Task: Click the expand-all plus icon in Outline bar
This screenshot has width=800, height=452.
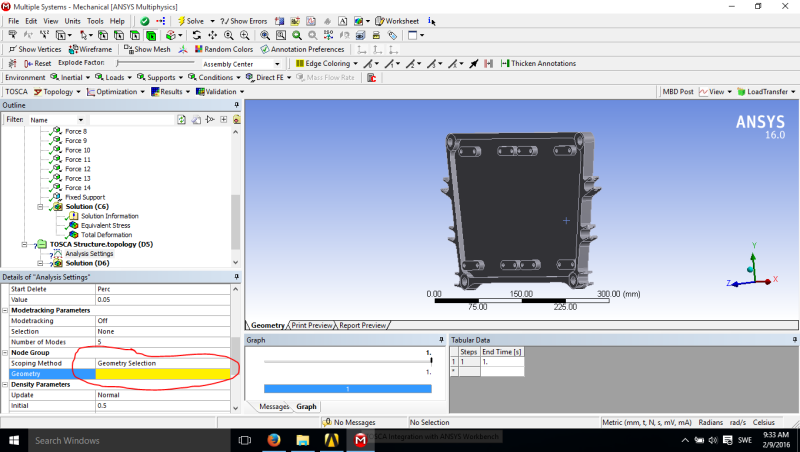Action: point(223,119)
